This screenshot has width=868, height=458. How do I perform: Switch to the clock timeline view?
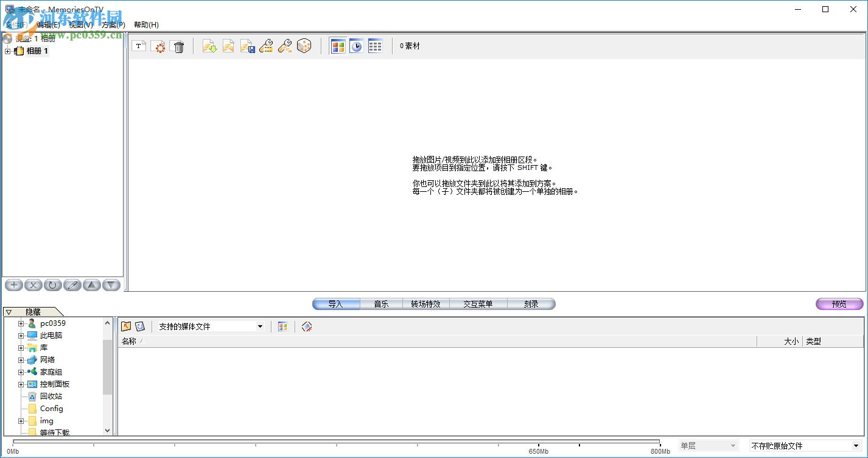[357, 46]
